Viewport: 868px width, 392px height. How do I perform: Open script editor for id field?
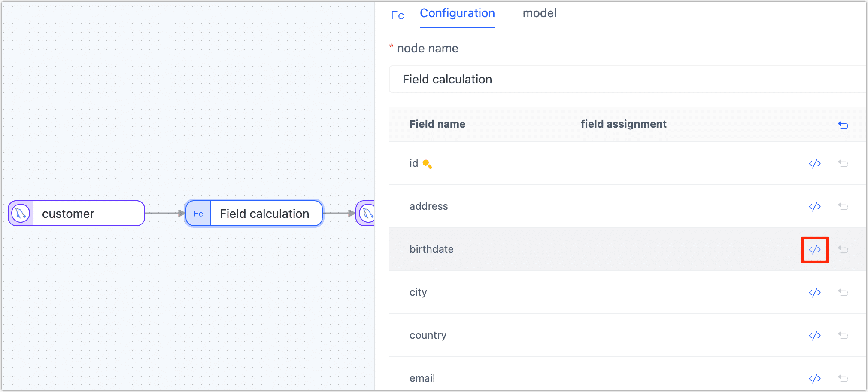click(814, 164)
